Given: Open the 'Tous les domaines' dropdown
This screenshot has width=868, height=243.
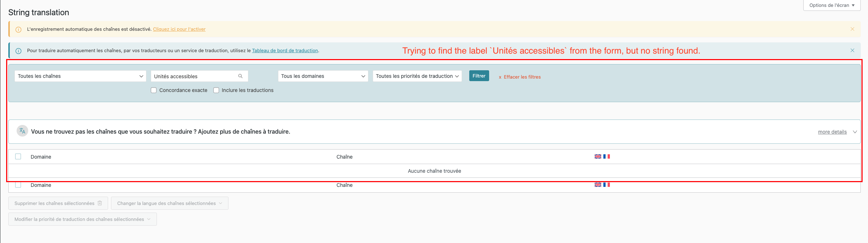Looking at the screenshot, I should [323, 76].
